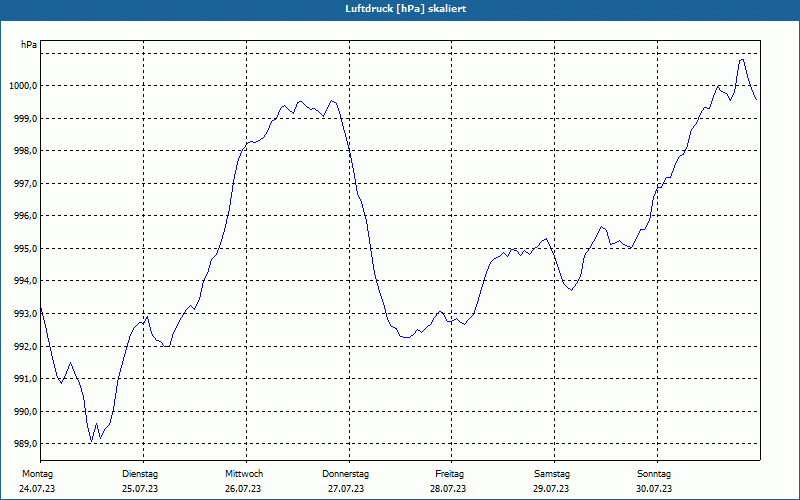Click the chart title 'Luftdruck [hPa] skaliert'
The image size is (800, 500).
coord(405,9)
